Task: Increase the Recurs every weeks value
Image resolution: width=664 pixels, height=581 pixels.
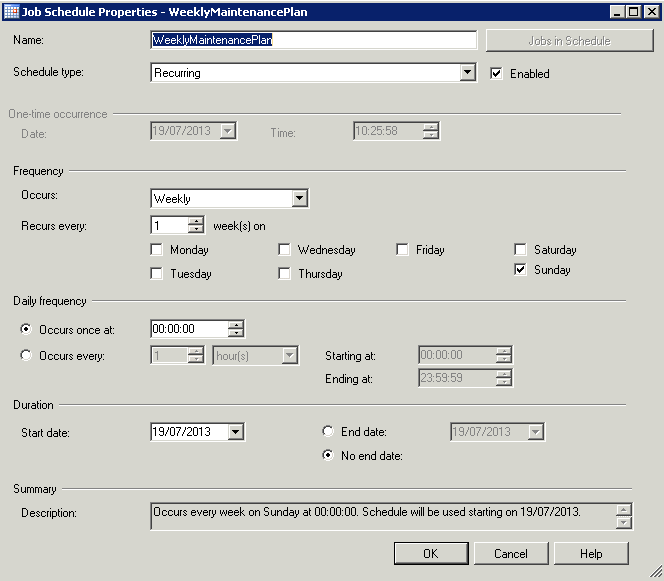Action: click(196, 221)
